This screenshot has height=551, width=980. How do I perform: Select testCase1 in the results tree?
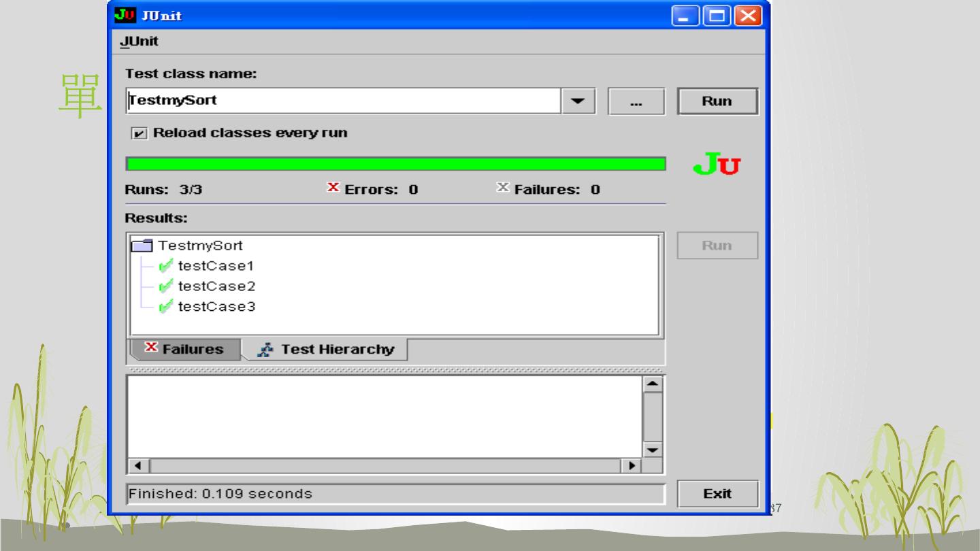click(x=216, y=266)
